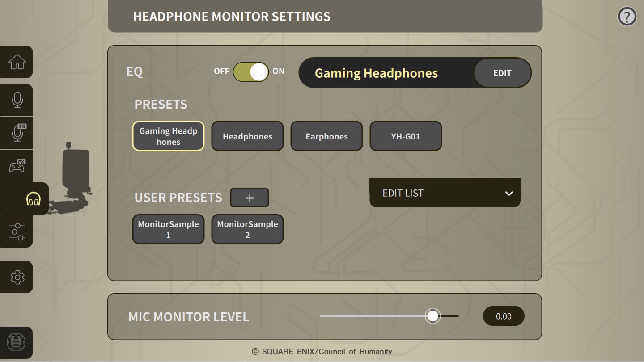
Task: Select the MonitorSample1 user preset
Action: [x=168, y=229]
